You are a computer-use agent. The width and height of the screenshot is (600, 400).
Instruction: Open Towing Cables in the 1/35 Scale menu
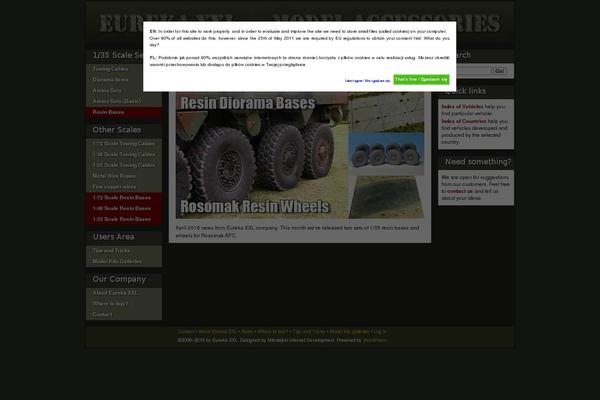124,69
